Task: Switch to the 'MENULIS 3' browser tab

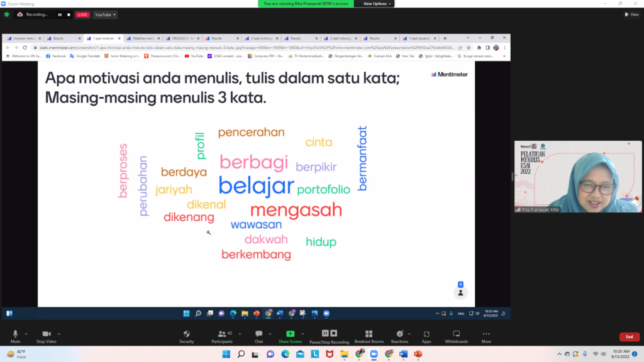Action: tap(182, 38)
